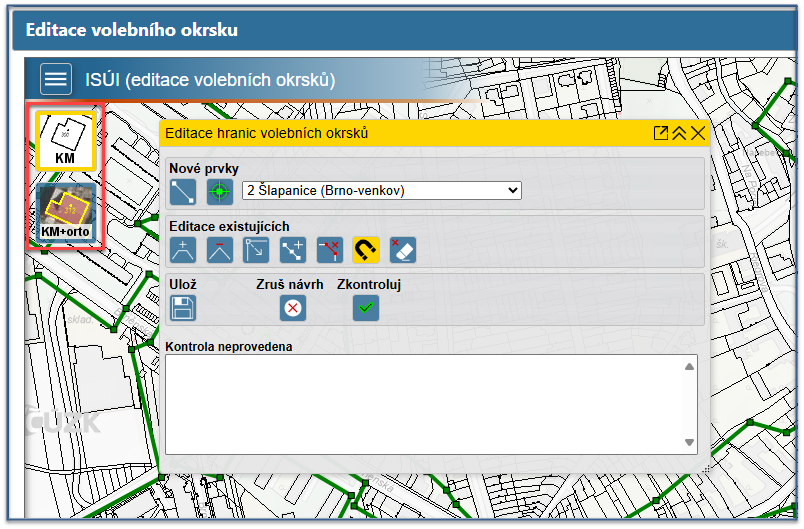This screenshot has width=804, height=529.
Task: Open the ISÚI hamburger menu
Action: pos(56,80)
